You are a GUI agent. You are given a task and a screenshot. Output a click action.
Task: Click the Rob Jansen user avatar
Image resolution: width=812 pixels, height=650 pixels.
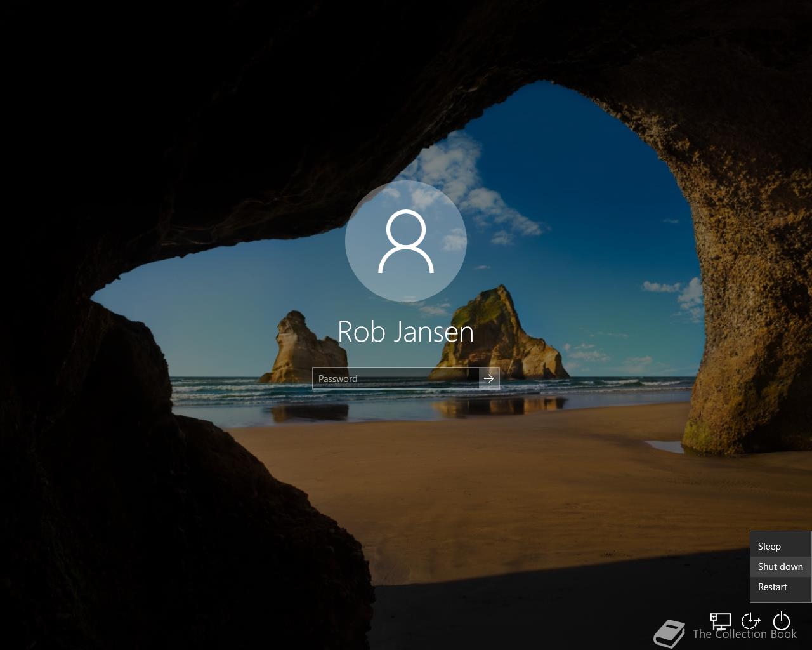coord(406,241)
